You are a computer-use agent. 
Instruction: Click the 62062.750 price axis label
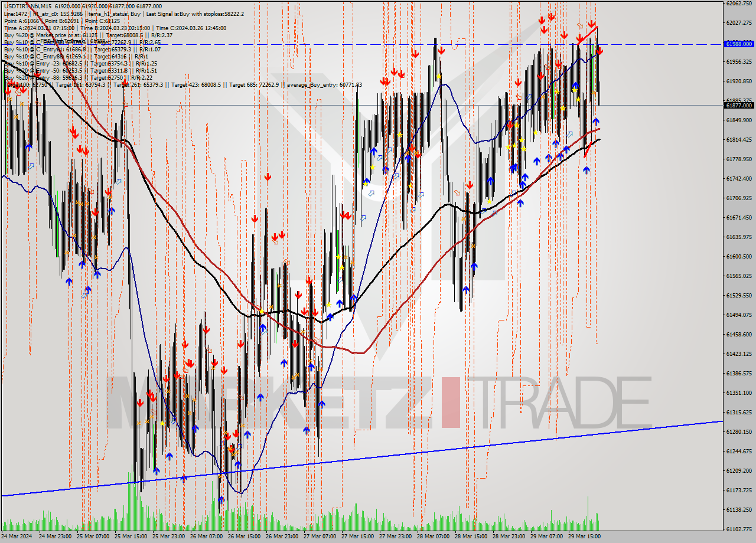(739, 4)
